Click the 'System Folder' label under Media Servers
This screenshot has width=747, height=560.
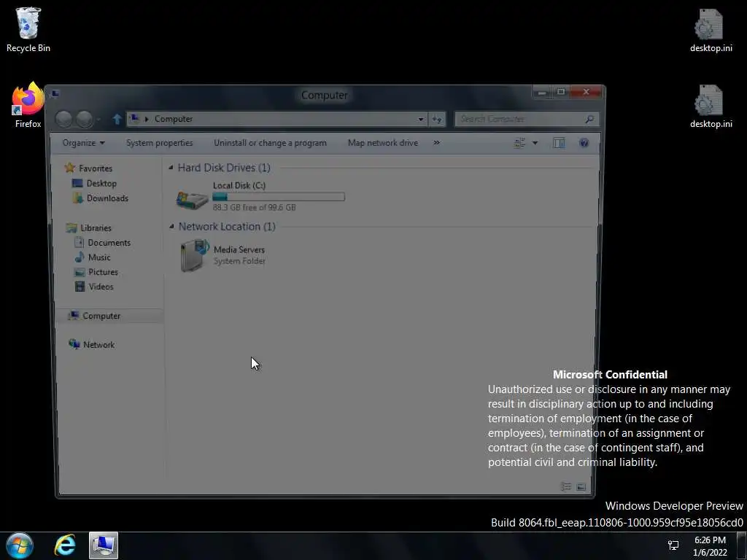239,261
